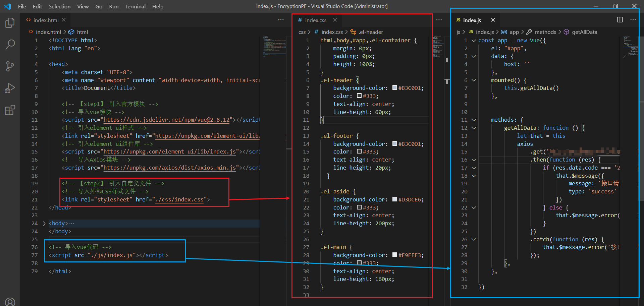Collapse the .catch callback fold on line 26

coord(474,239)
